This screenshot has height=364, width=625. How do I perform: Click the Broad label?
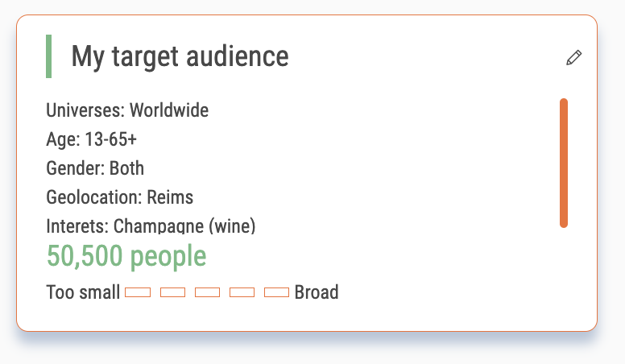point(317,292)
